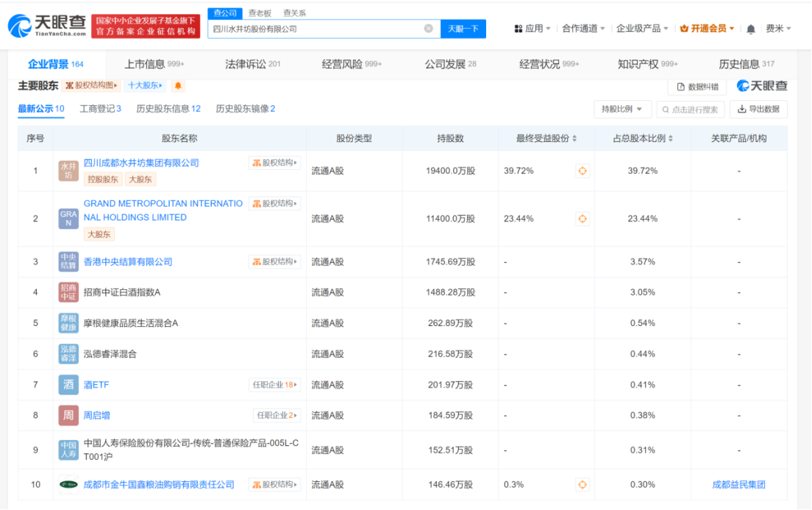Click the Tianyancha logo
Screen dimensions: 812x510
tap(47, 26)
